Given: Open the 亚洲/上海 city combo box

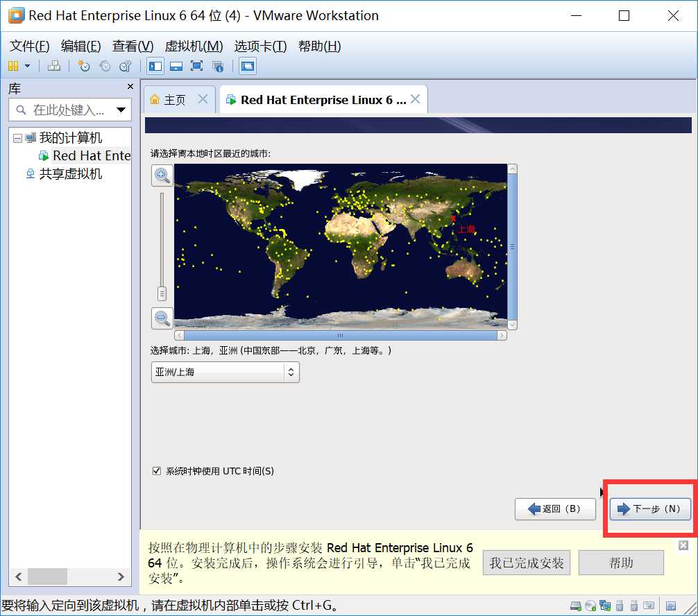Looking at the screenshot, I should pyautogui.click(x=225, y=372).
